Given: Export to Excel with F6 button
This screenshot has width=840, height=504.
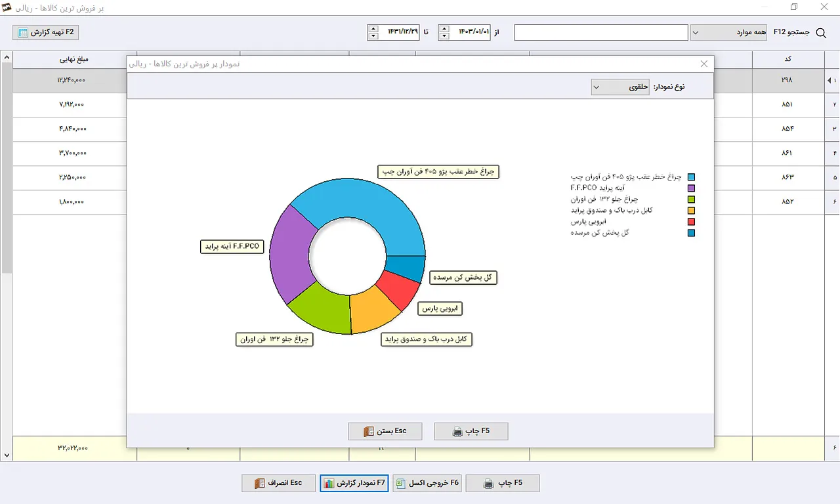Looking at the screenshot, I should pos(428,483).
